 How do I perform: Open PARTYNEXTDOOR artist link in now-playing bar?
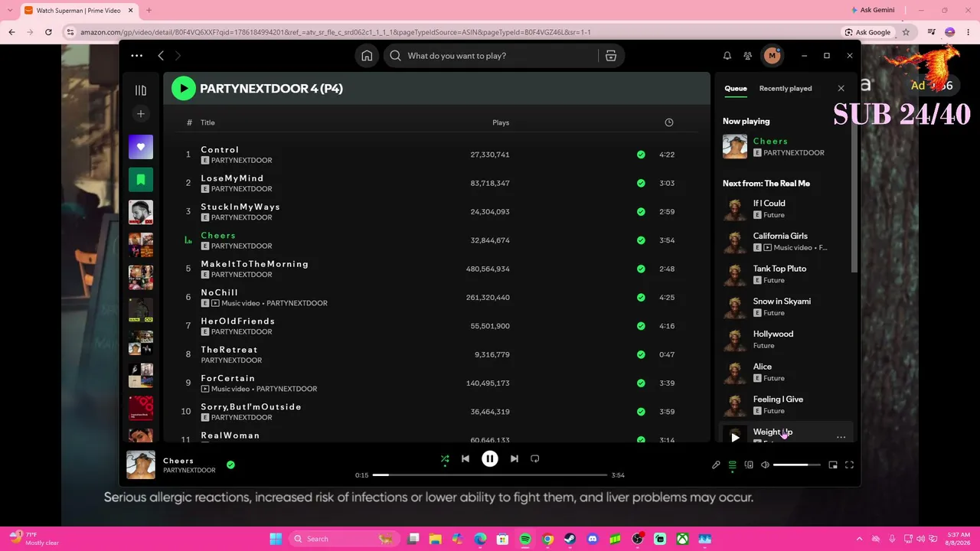point(189,471)
